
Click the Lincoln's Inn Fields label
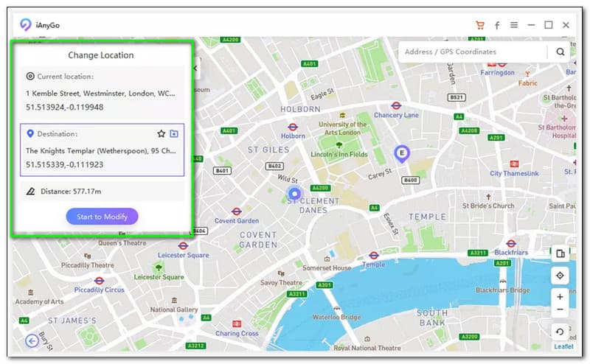[x=339, y=154]
